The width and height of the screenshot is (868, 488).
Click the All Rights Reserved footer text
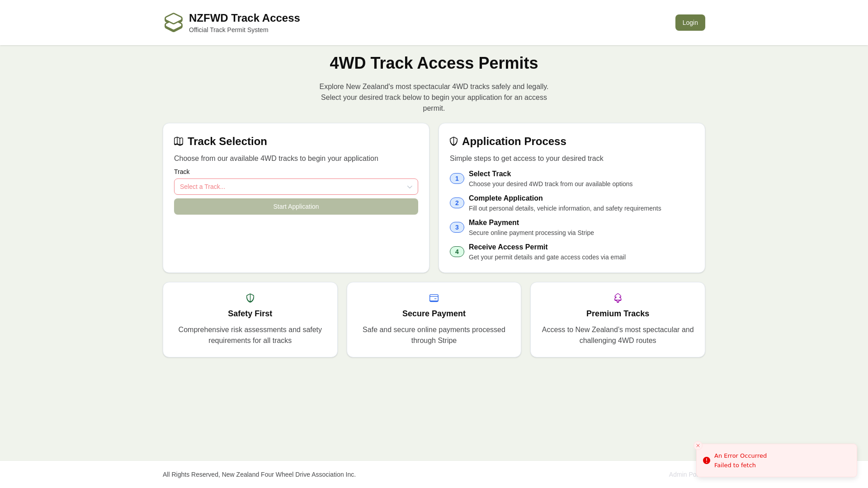(259, 474)
